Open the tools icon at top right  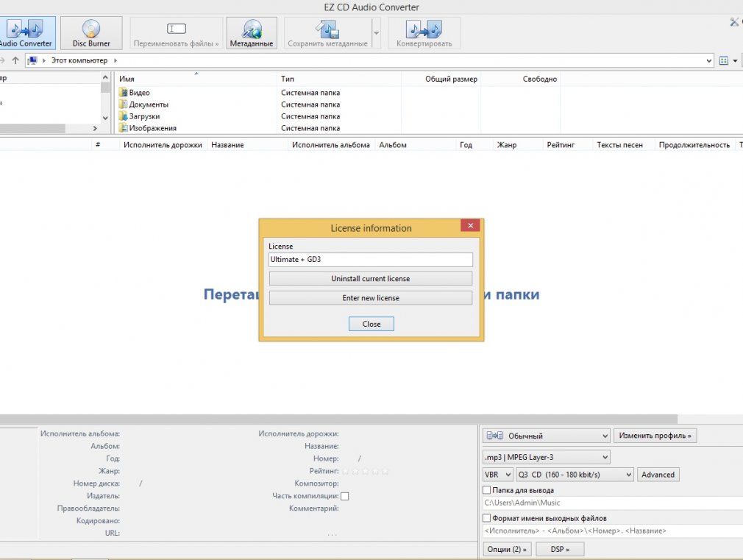click(x=734, y=22)
